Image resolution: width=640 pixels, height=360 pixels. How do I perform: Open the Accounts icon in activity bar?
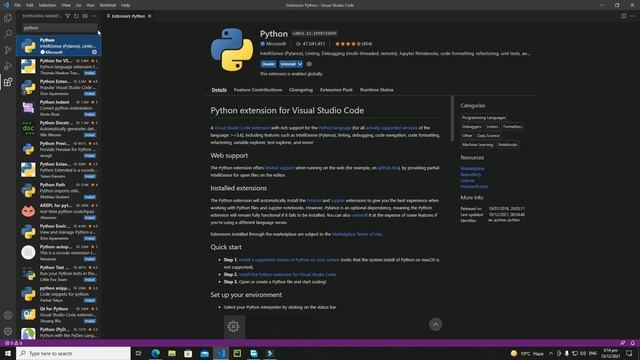point(8,315)
